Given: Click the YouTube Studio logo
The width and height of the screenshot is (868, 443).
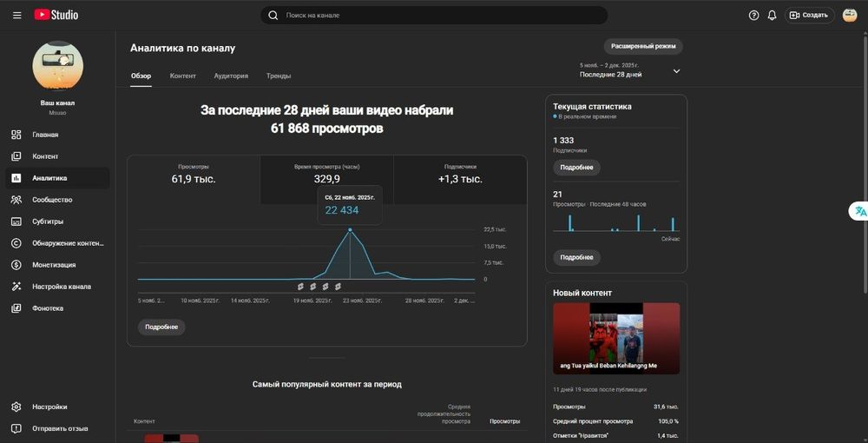Looking at the screenshot, I should [56, 16].
